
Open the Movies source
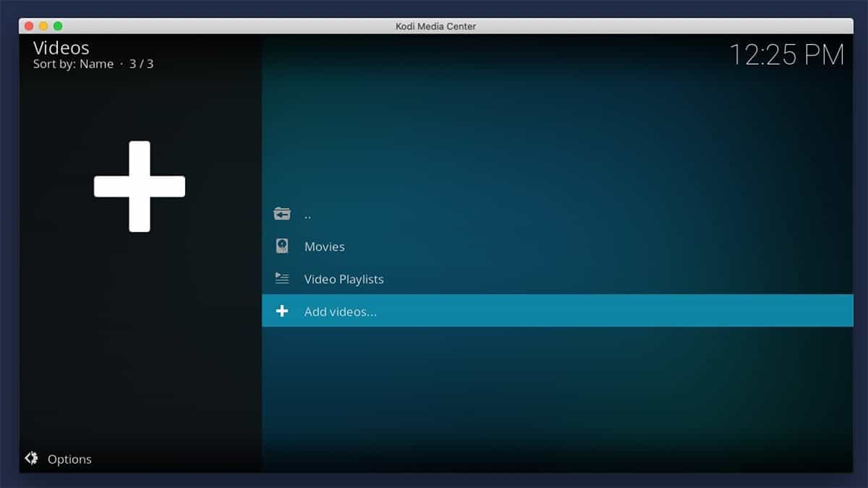tap(324, 247)
